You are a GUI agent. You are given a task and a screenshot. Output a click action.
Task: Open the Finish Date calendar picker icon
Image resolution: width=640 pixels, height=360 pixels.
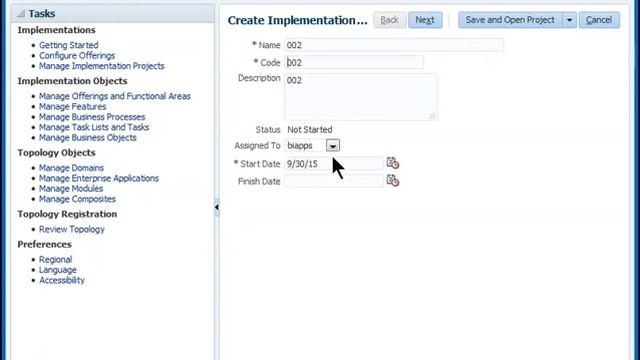pyautogui.click(x=393, y=180)
